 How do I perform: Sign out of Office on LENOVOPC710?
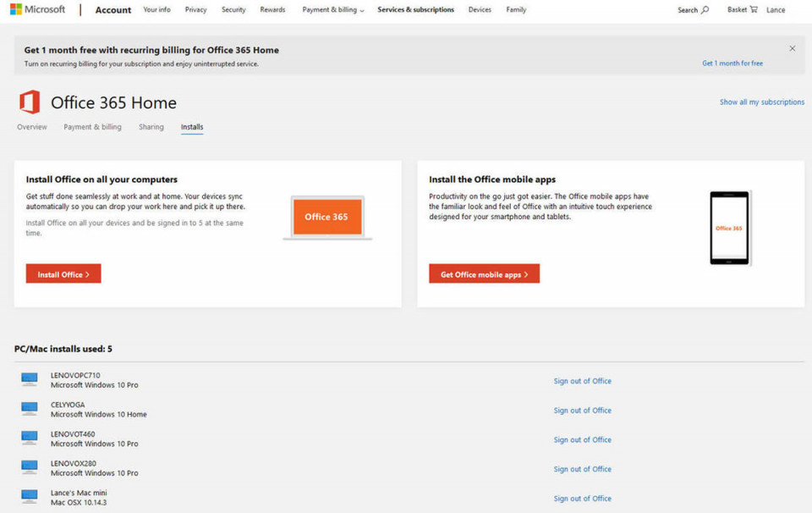[582, 381]
